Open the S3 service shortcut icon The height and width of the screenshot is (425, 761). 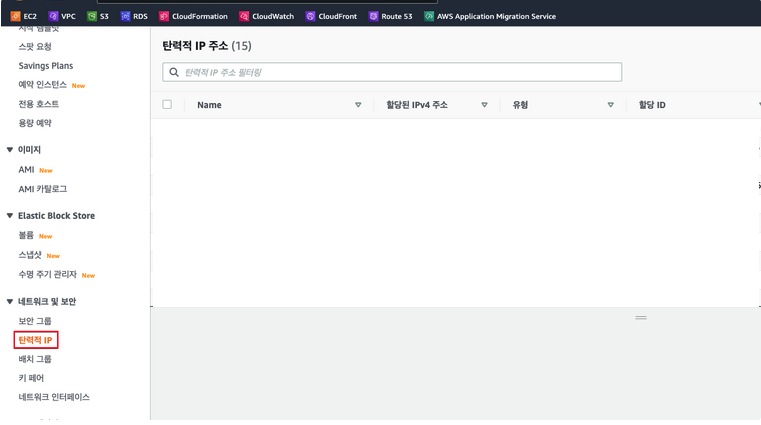(x=91, y=16)
